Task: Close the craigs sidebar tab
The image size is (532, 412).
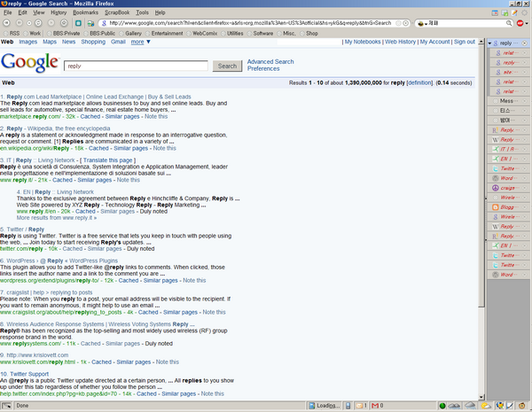Action: point(524,188)
